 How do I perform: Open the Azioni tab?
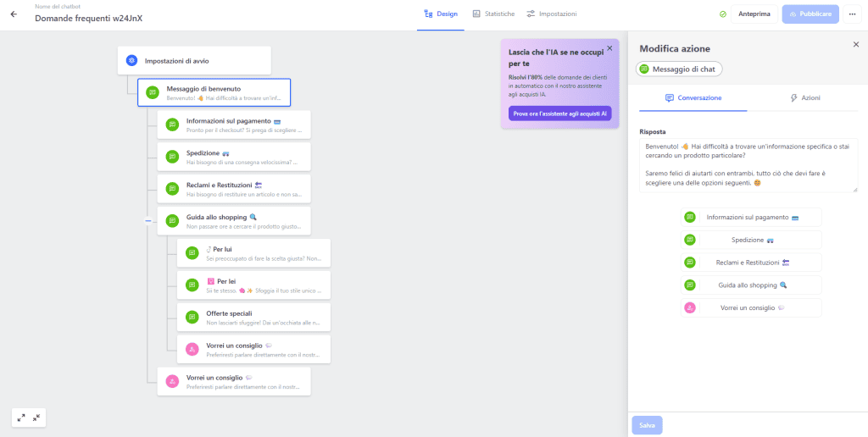pos(805,98)
